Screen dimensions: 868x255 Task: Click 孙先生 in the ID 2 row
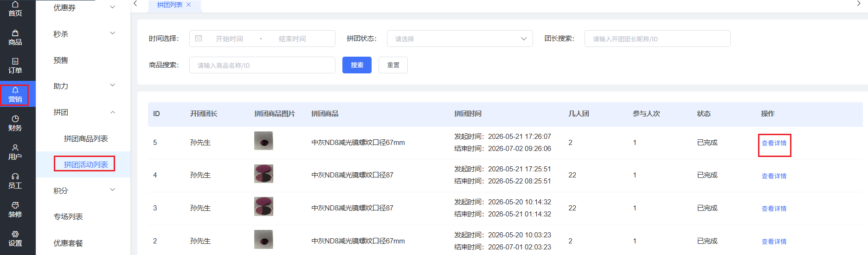pos(200,241)
